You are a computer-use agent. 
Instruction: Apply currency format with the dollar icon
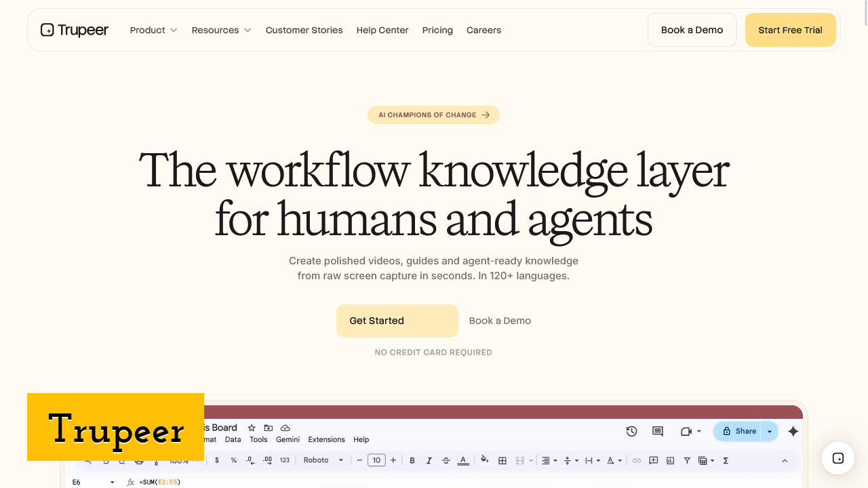tap(217, 460)
